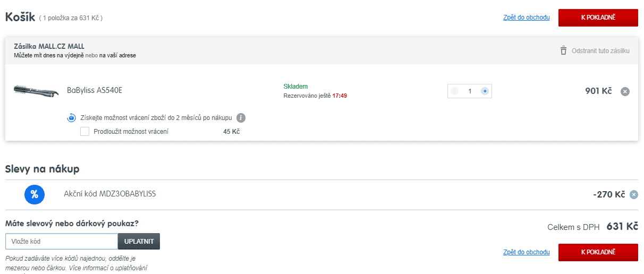Click the blue percent discount icon
644x274 pixels.
[x=35, y=194]
